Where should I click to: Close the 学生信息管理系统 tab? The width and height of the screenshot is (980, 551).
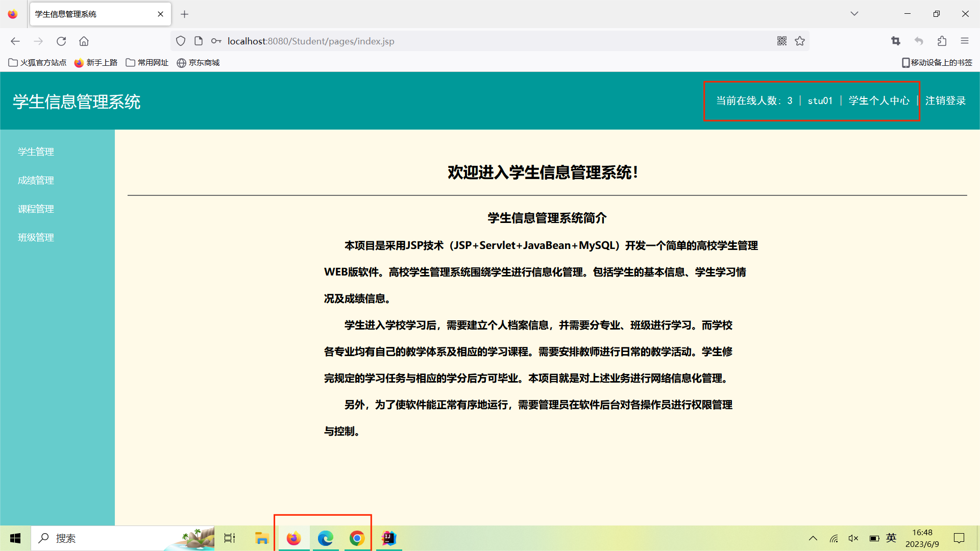pos(160,14)
